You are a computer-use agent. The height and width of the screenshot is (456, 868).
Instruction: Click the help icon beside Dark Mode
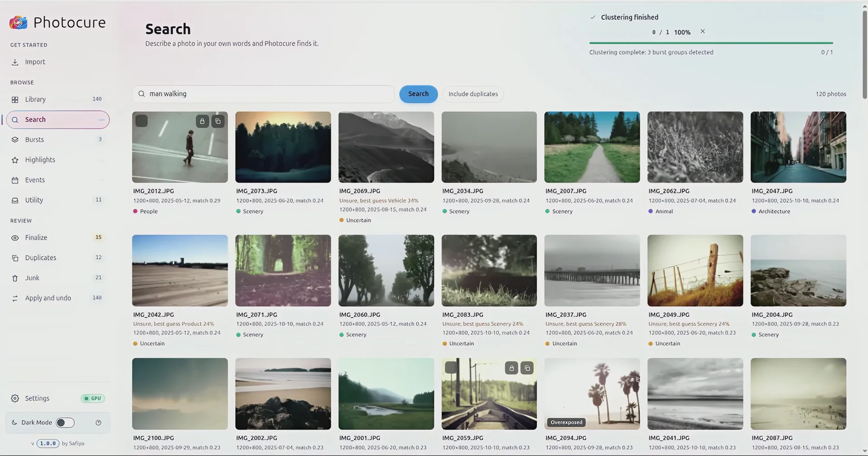pyautogui.click(x=99, y=423)
